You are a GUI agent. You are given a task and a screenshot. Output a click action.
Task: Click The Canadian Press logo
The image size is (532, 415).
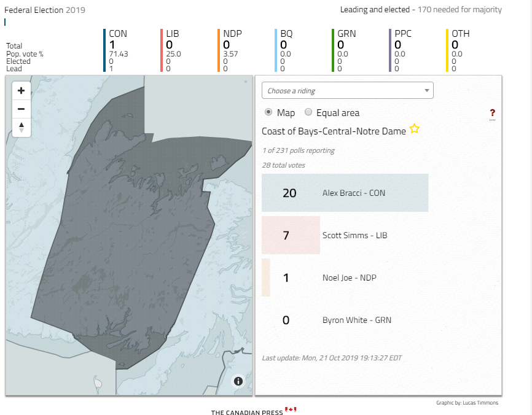(254, 411)
